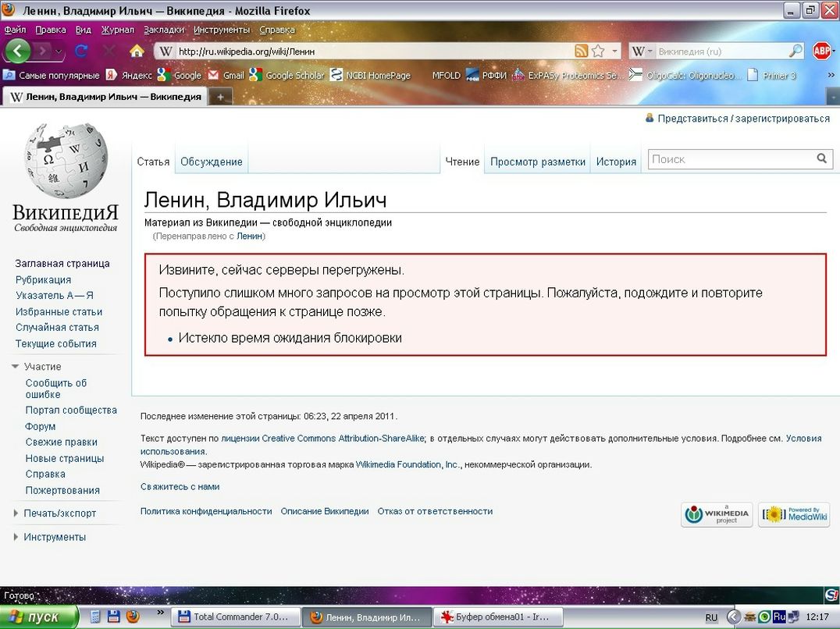
Task: Switch keyboard layout via RU taskbar indicator
Action: click(711, 617)
